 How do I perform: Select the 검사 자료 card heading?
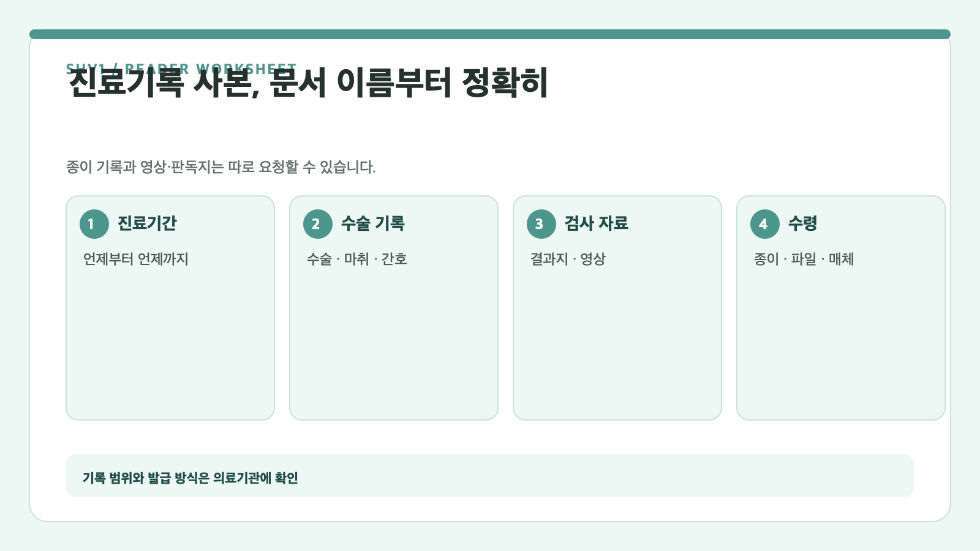[597, 223]
